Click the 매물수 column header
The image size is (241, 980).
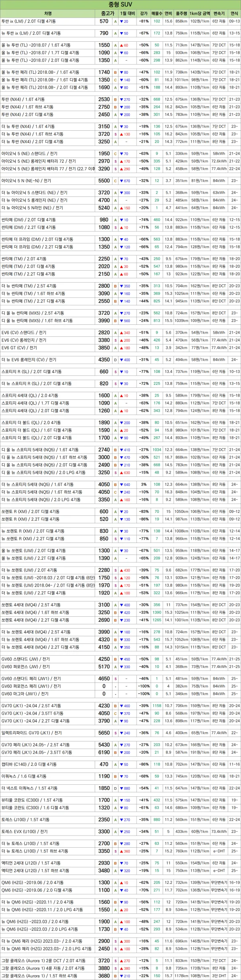point(157,13)
